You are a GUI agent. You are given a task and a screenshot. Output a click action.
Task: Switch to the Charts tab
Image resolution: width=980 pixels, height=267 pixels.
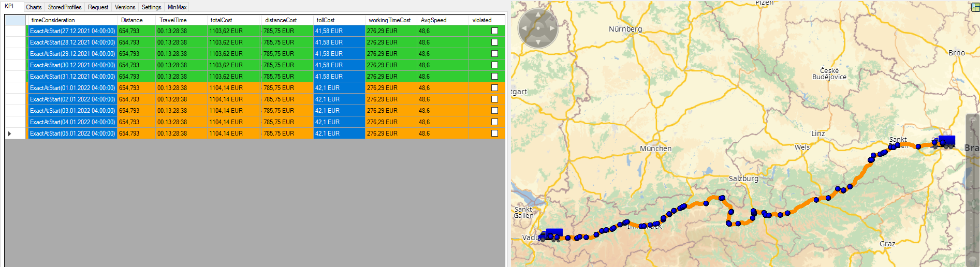click(34, 7)
